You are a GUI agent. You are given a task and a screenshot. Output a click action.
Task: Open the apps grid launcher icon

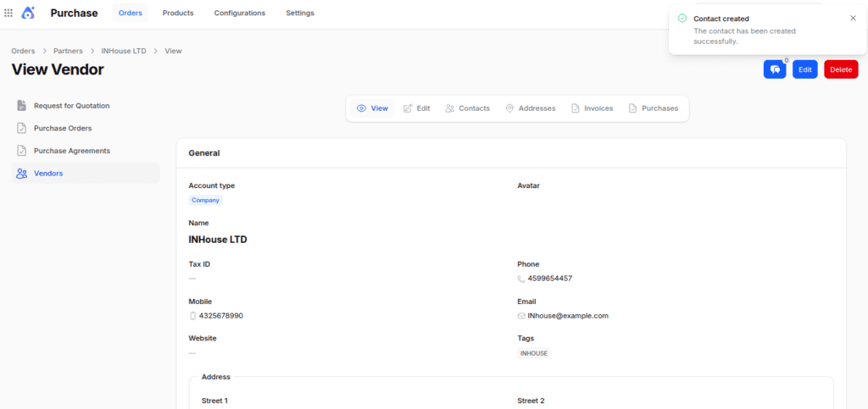tap(8, 13)
